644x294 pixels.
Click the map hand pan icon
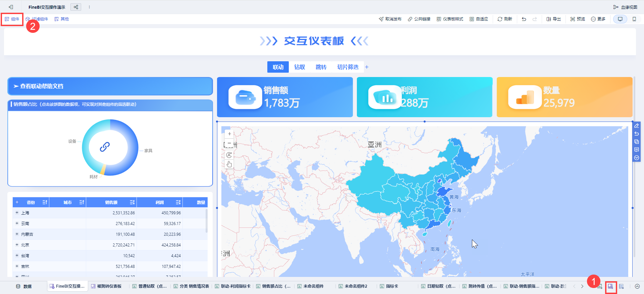[x=229, y=164]
